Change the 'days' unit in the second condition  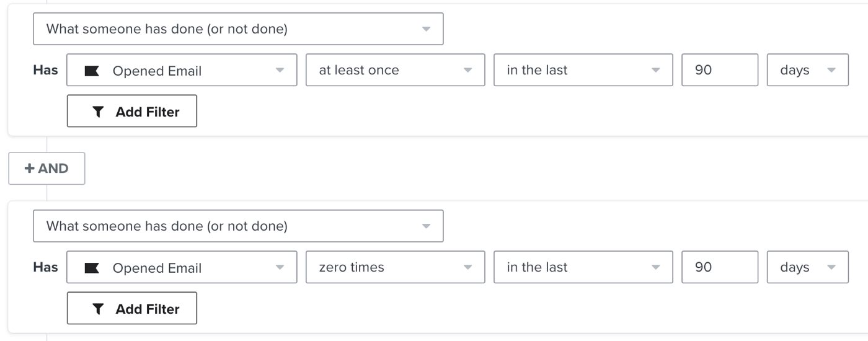807,267
